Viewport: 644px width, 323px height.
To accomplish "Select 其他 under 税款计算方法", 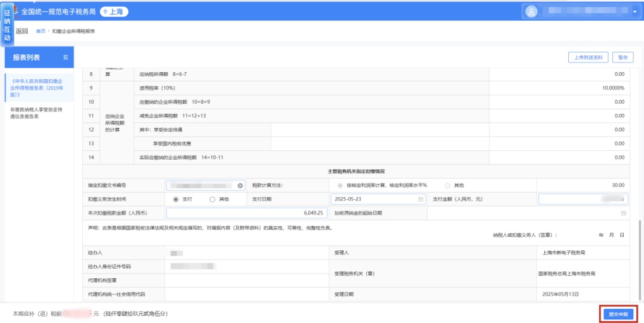I will pos(448,185).
